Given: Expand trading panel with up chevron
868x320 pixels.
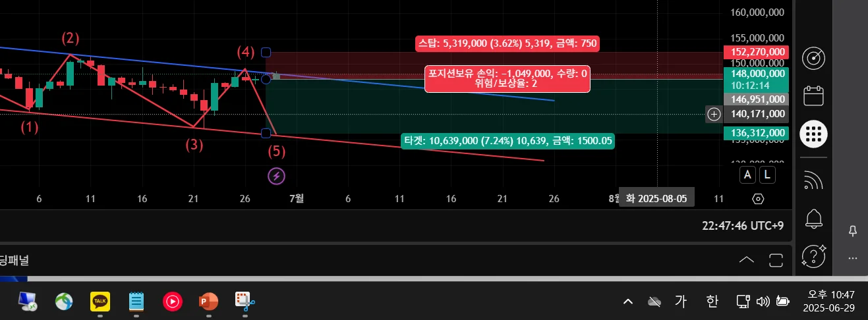Looking at the screenshot, I should [747, 260].
